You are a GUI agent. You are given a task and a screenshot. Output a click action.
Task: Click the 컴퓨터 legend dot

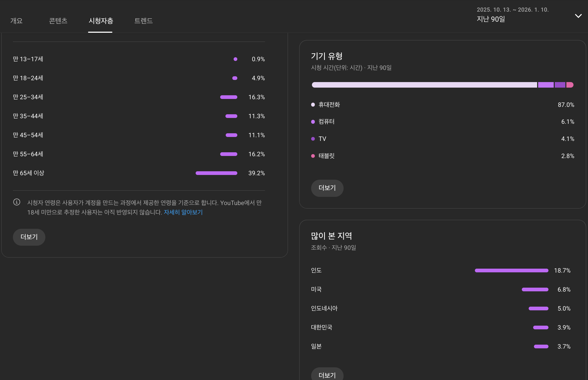pos(313,122)
